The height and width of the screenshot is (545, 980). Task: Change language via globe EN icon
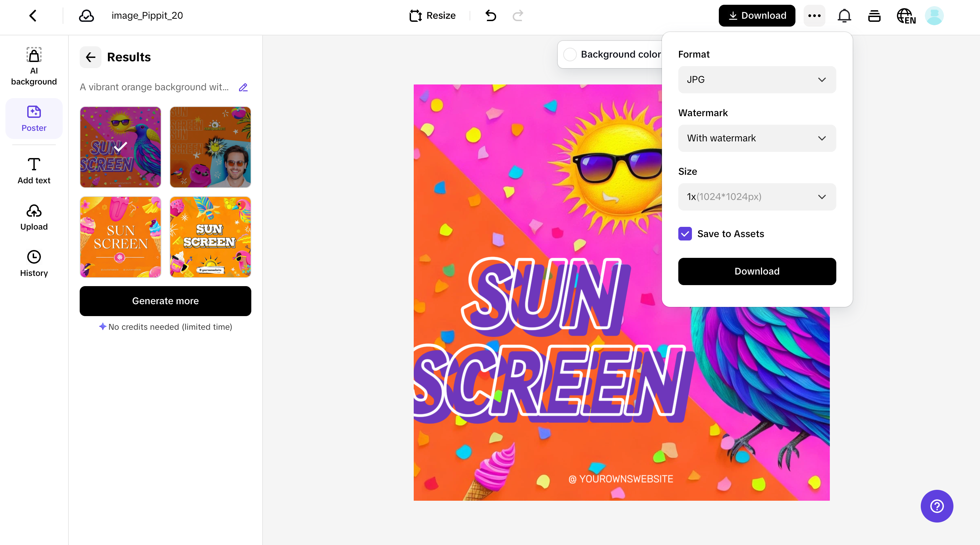point(906,16)
